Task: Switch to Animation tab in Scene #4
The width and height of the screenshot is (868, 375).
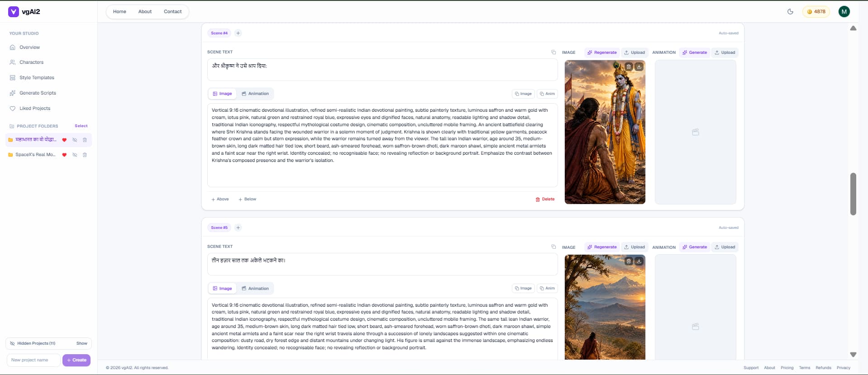Action: click(x=255, y=94)
